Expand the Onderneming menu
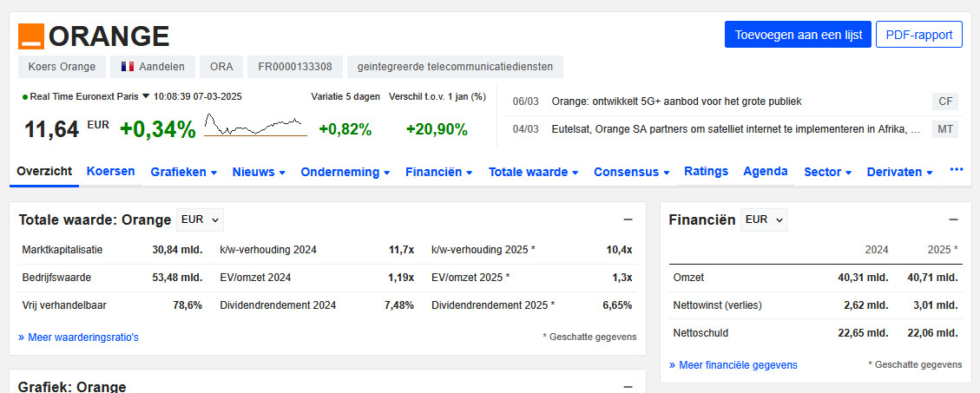980x393 pixels. 345,172
